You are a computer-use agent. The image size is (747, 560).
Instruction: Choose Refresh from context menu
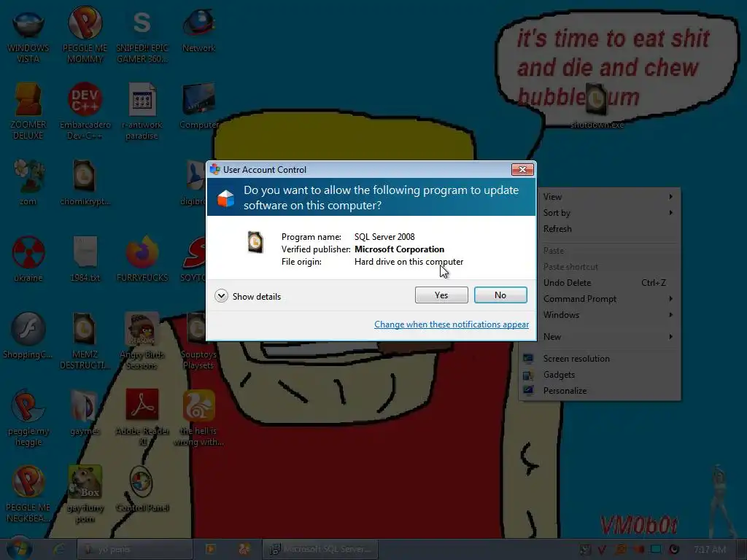(600, 228)
